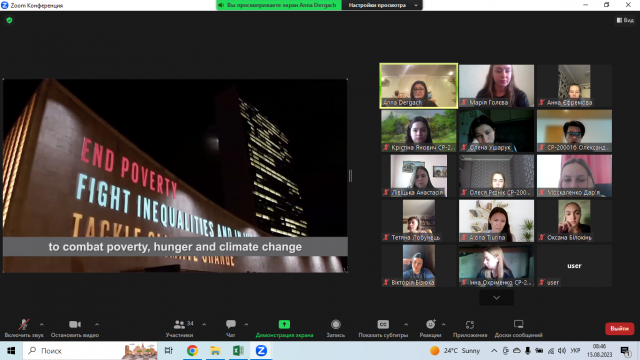Start Демонстрация экрана screen share
This screenshot has width=640, height=360.
click(x=284, y=328)
